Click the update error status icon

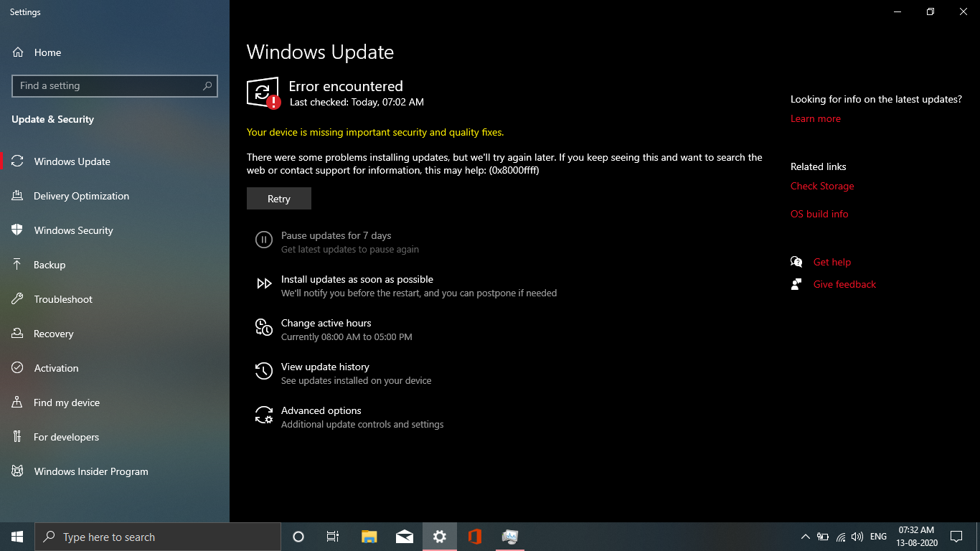[263, 93]
